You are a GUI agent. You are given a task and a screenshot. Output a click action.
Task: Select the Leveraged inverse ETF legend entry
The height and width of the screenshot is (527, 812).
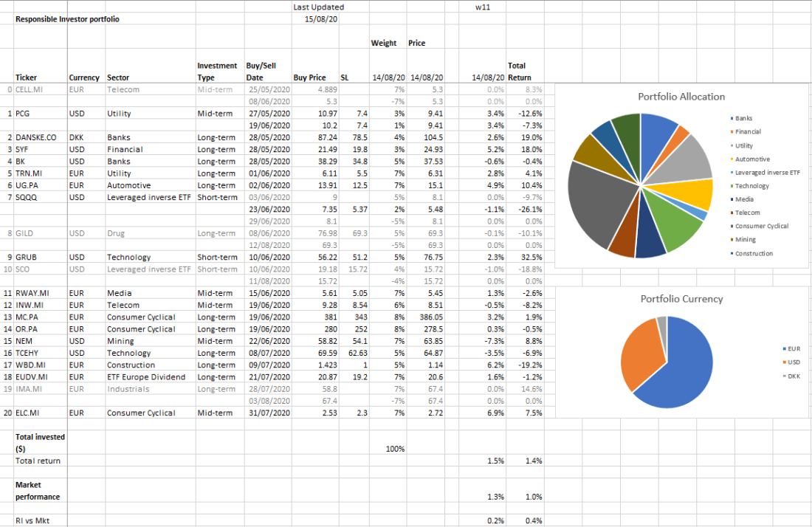(x=766, y=173)
